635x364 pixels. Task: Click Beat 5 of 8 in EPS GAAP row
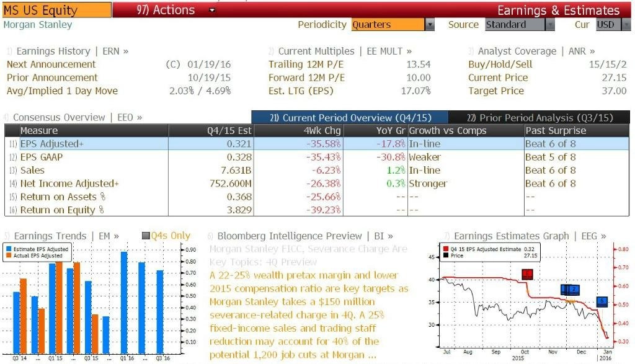(x=551, y=157)
